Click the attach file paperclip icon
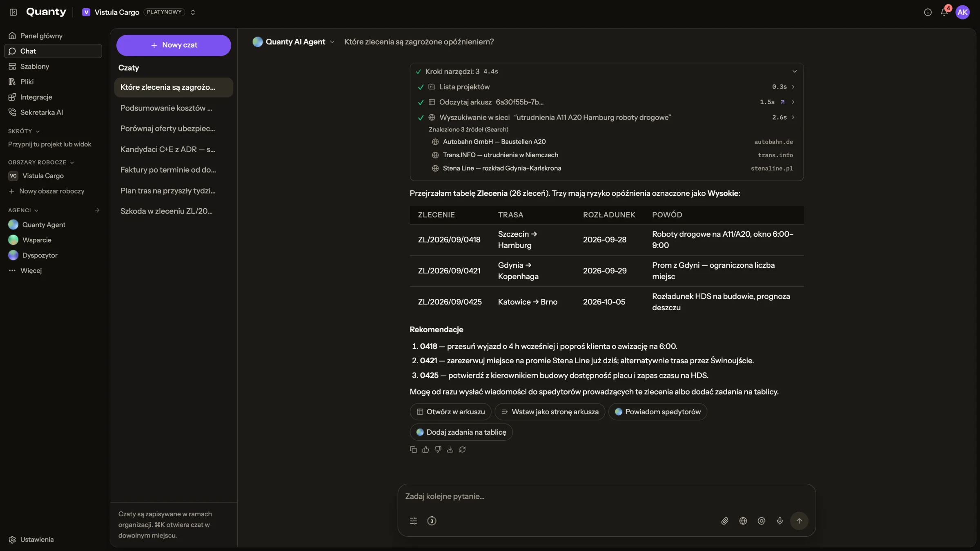 (x=725, y=521)
